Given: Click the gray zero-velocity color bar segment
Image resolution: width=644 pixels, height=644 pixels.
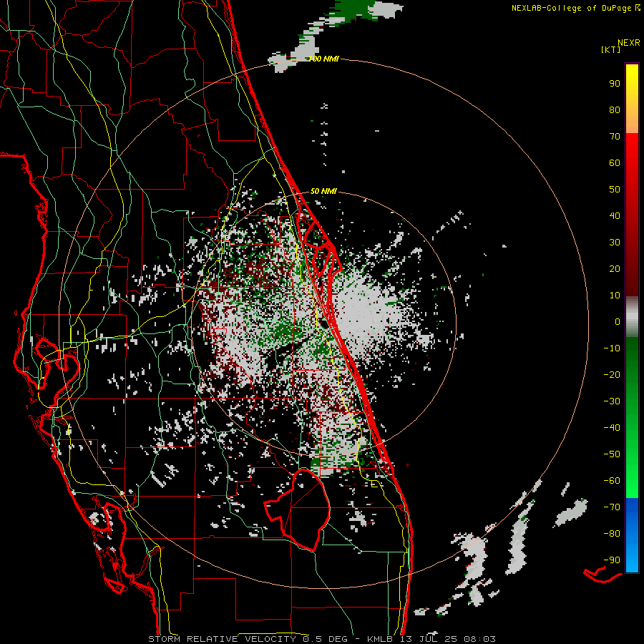Looking at the screenshot, I should [x=632, y=317].
